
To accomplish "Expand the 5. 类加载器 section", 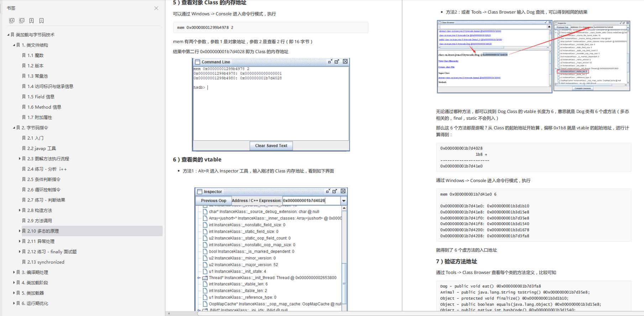I will pos(14,293).
